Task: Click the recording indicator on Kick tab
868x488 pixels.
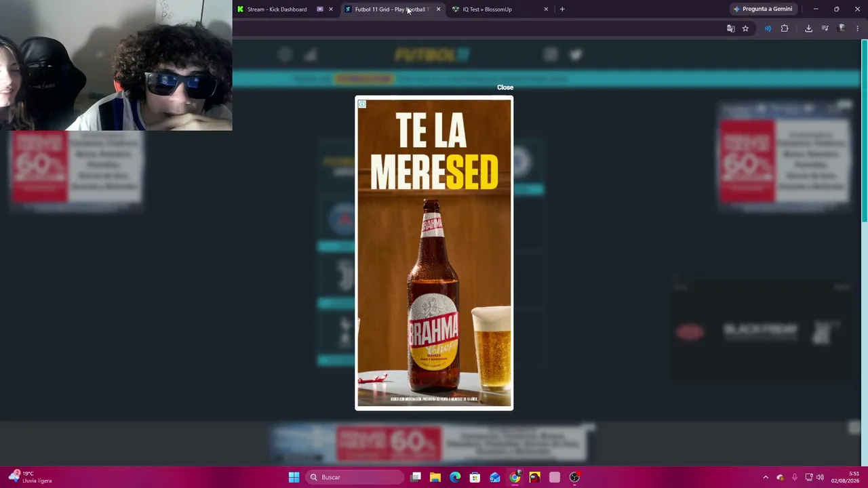Action: point(320,9)
